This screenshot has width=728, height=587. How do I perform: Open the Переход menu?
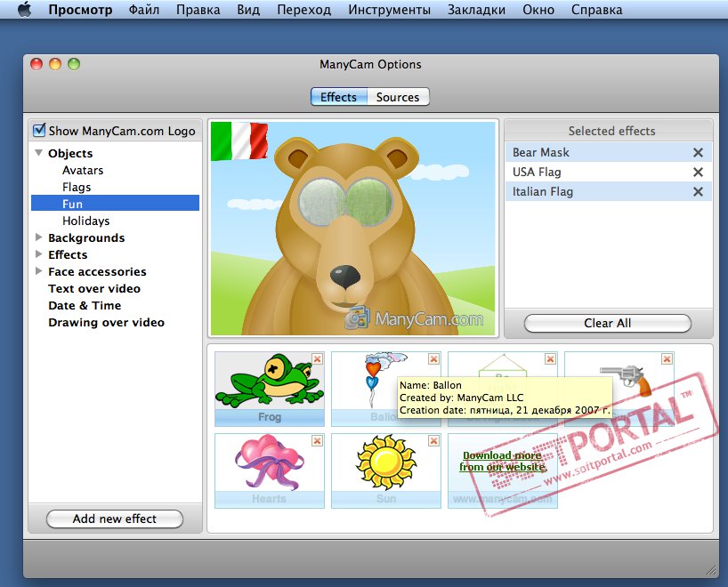304,9
